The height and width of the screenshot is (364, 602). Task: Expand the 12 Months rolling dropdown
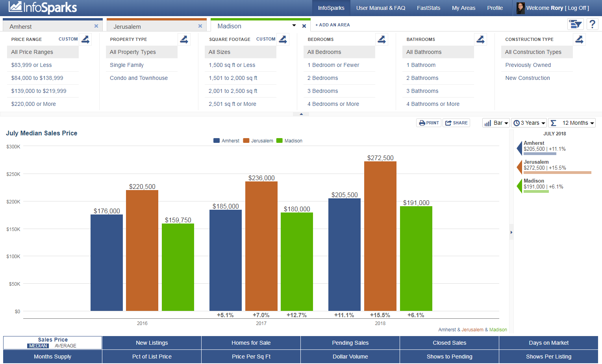coord(572,123)
